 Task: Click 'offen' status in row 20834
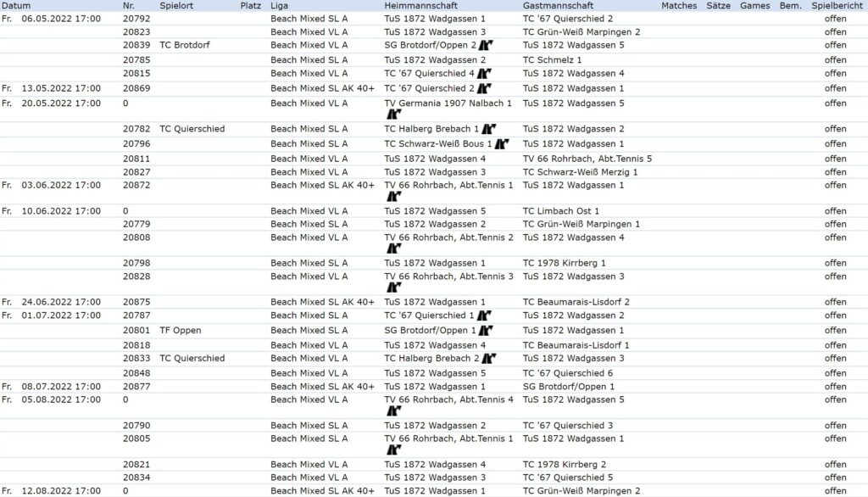tap(835, 478)
